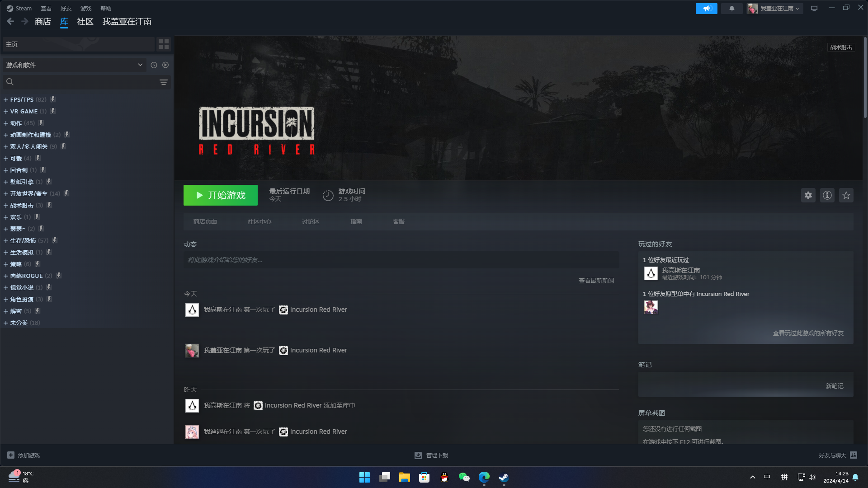The width and height of the screenshot is (868, 488).
Task: Add Incursion Red River to favorites star
Action: [846, 195]
